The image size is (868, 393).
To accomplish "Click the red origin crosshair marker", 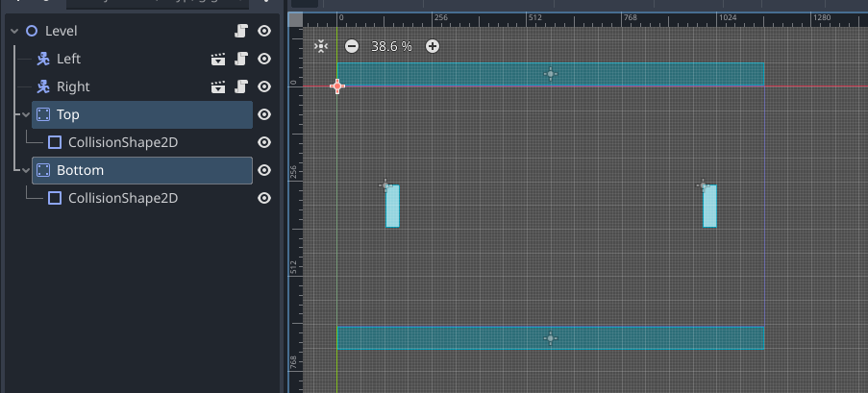I will (337, 86).
